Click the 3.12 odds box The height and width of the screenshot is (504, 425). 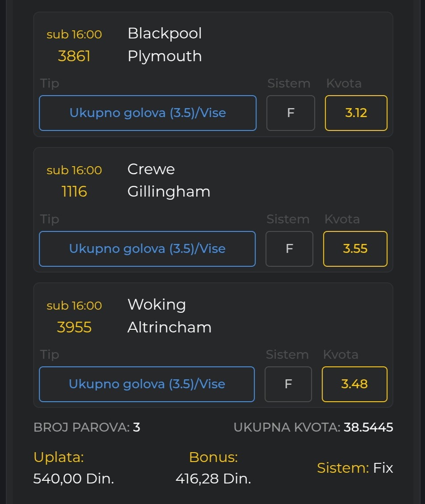point(356,113)
